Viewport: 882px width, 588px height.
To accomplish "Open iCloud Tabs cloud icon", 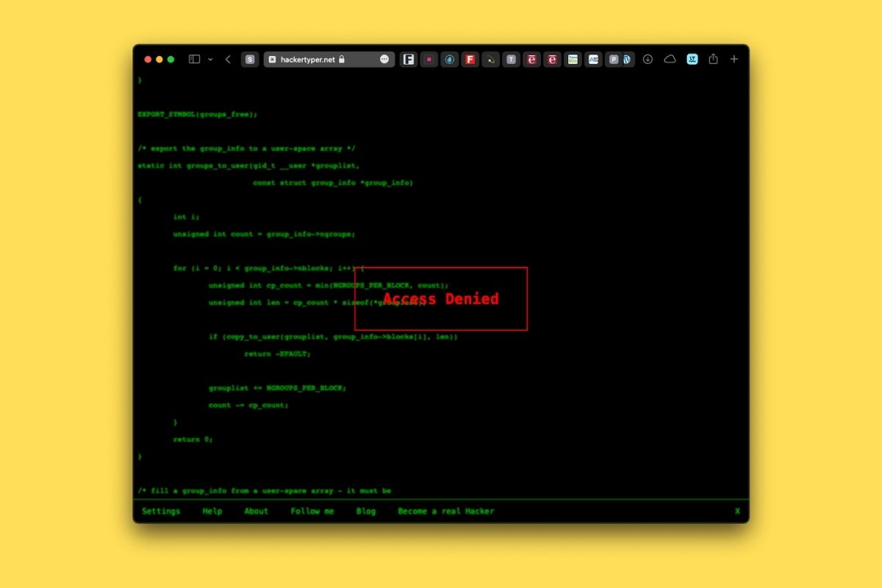I will click(x=670, y=60).
